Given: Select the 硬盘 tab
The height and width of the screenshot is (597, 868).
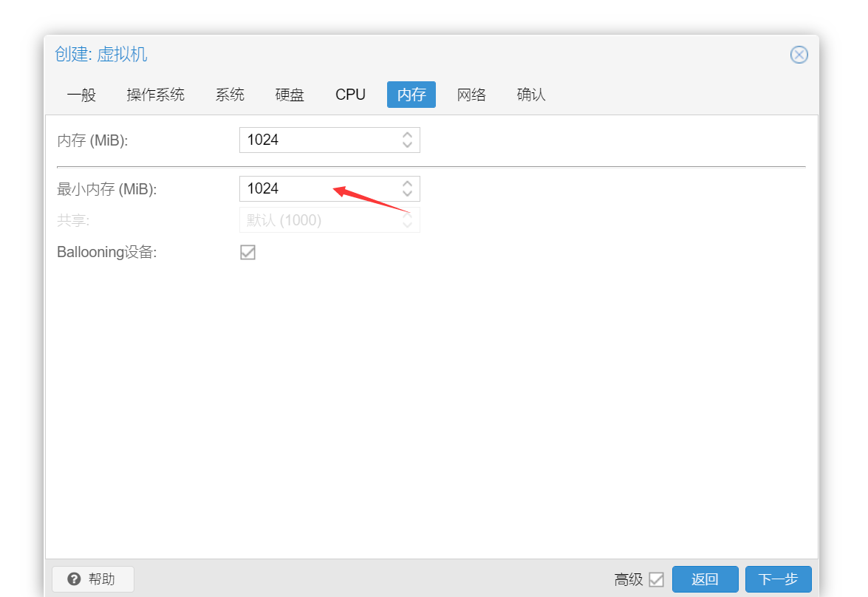Looking at the screenshot, I should [x=290, y=95].
